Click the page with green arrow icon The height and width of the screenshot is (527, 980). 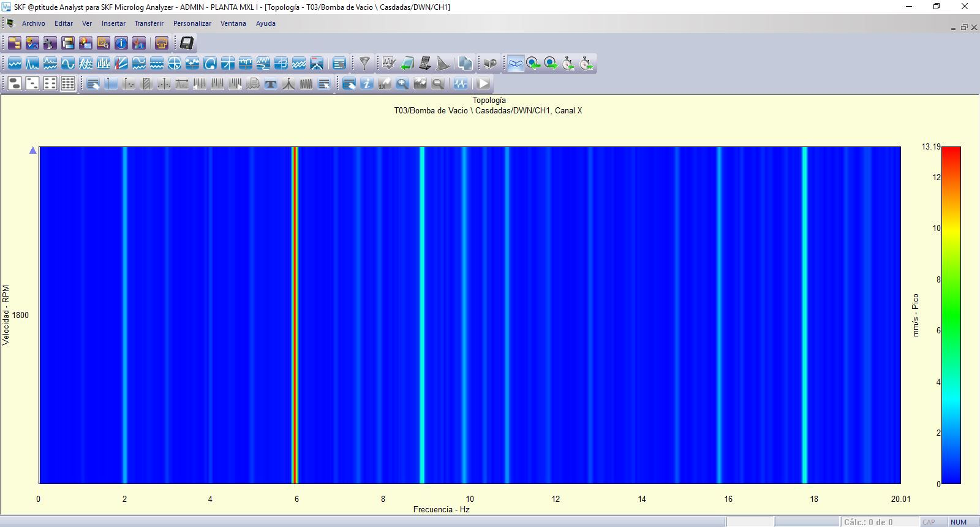(x=407, y=63)
